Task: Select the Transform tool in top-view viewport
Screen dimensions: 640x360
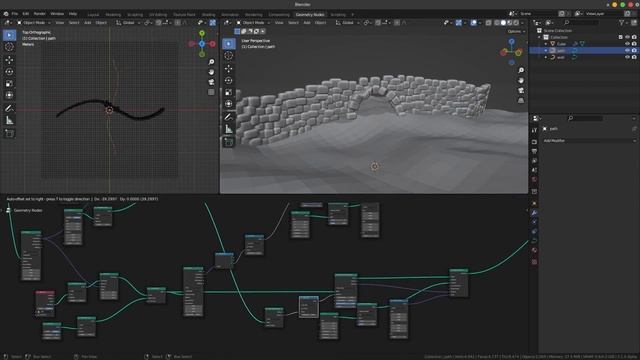Action: coord(9,96)
